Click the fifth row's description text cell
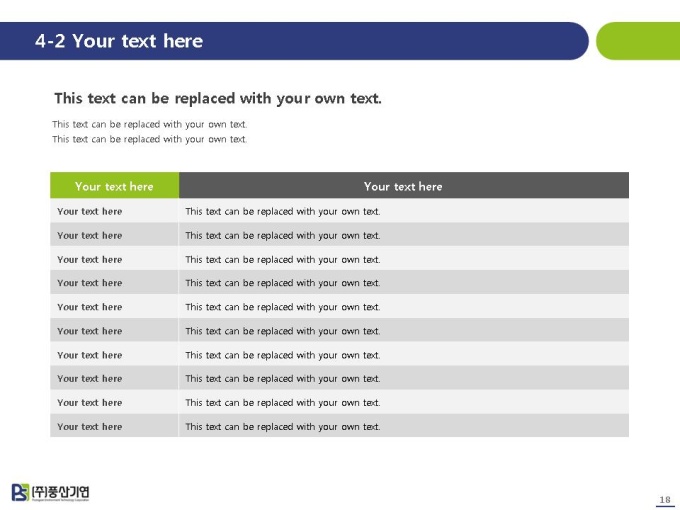 pos(404,307)
